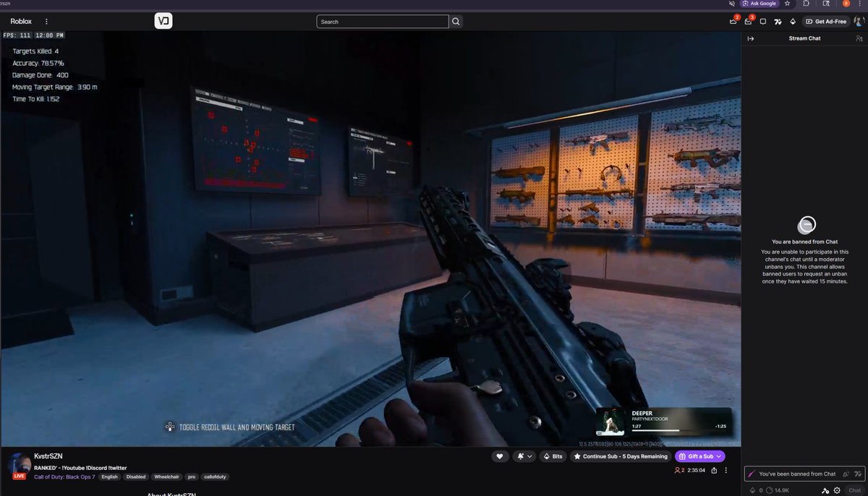The image size is (868, 496).
Task: Open the notifications inbox icon
Action: (x=749, y=22)
